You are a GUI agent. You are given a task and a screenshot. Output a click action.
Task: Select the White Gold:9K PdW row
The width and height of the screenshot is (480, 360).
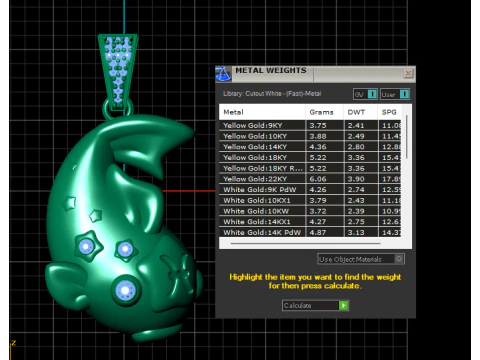[310, 190]
